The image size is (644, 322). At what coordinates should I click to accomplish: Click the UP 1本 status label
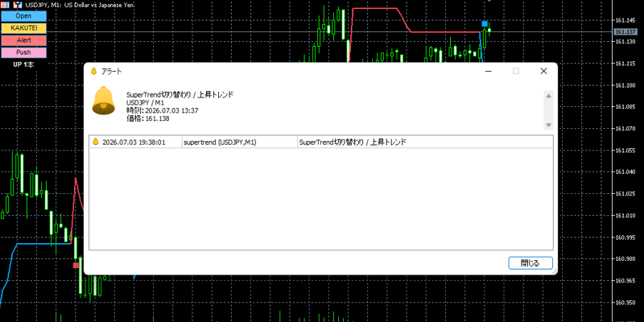(x=23, y=64)
